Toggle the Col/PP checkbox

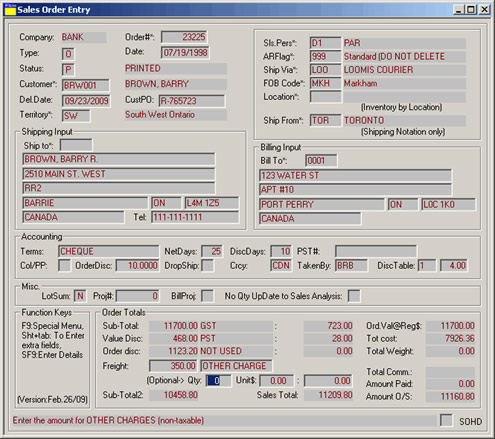coord(65,266)
